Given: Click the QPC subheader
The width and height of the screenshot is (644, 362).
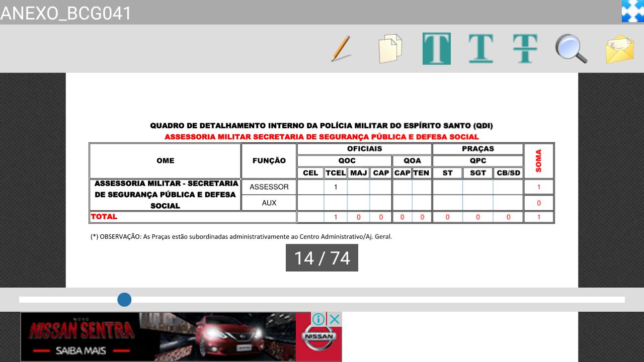Looking at the screenshot, I should pyautogui.click(x=478, y=161).
